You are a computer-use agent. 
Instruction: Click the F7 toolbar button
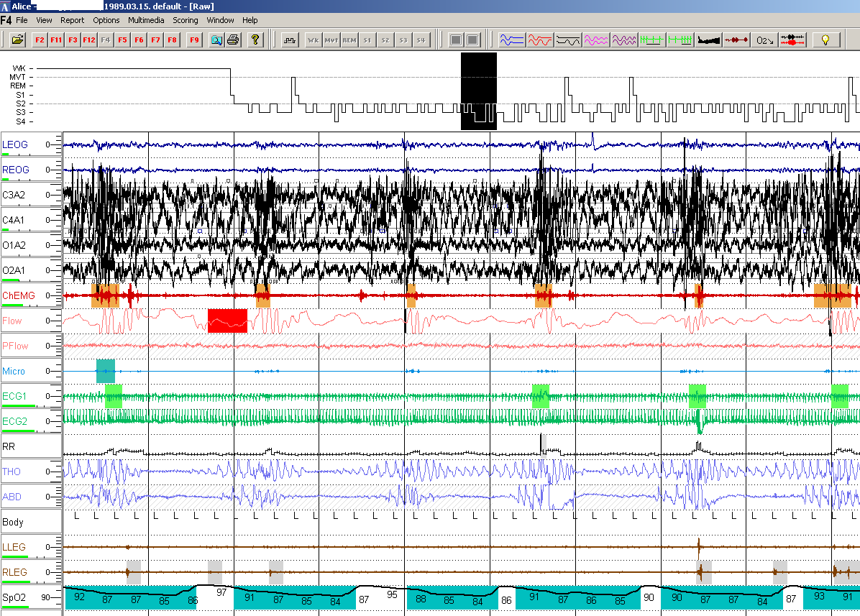point(155,40)
